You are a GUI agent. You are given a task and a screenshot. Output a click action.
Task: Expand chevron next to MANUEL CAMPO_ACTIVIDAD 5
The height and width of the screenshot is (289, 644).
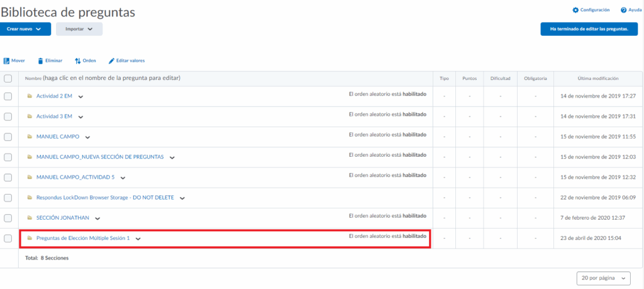pyautogui.click(x=123, y=178)
